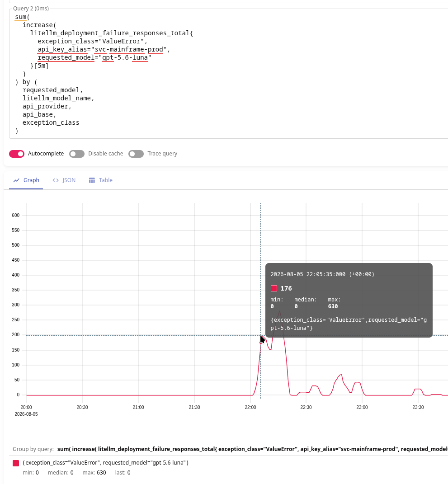Click the 176 value in the tooltip
The height and width of the screenshot is (484, 448).
[x=286, y=288]
